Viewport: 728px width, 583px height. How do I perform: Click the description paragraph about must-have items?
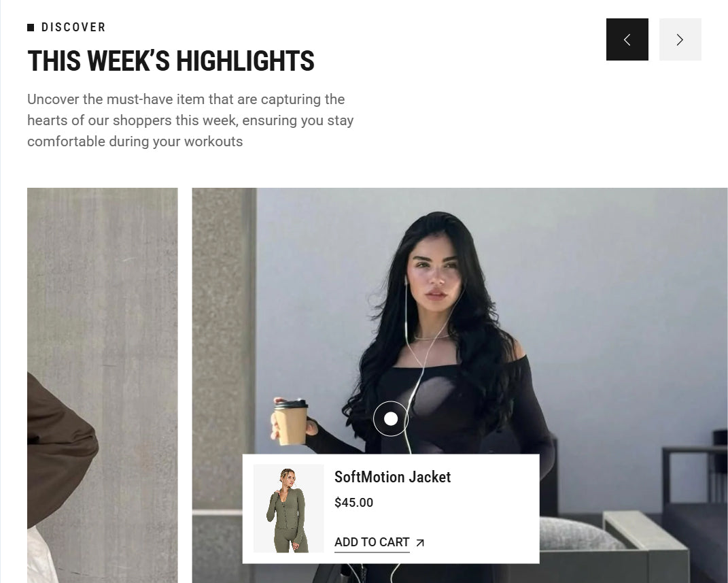point(190,120)
